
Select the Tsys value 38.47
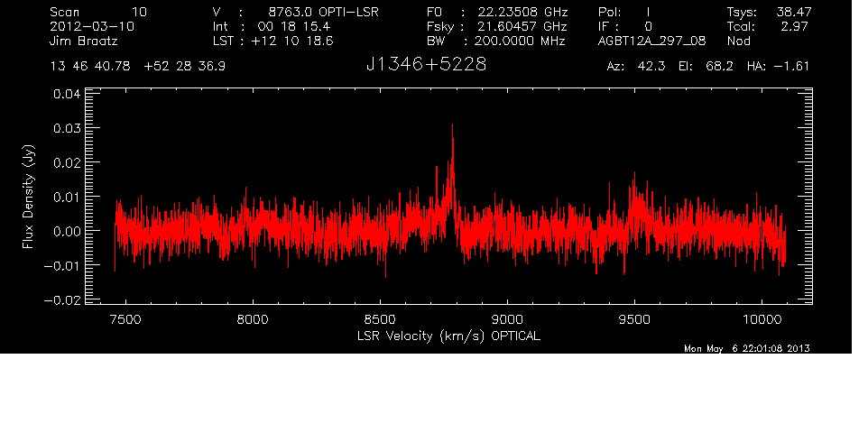[x=793, y=12]
